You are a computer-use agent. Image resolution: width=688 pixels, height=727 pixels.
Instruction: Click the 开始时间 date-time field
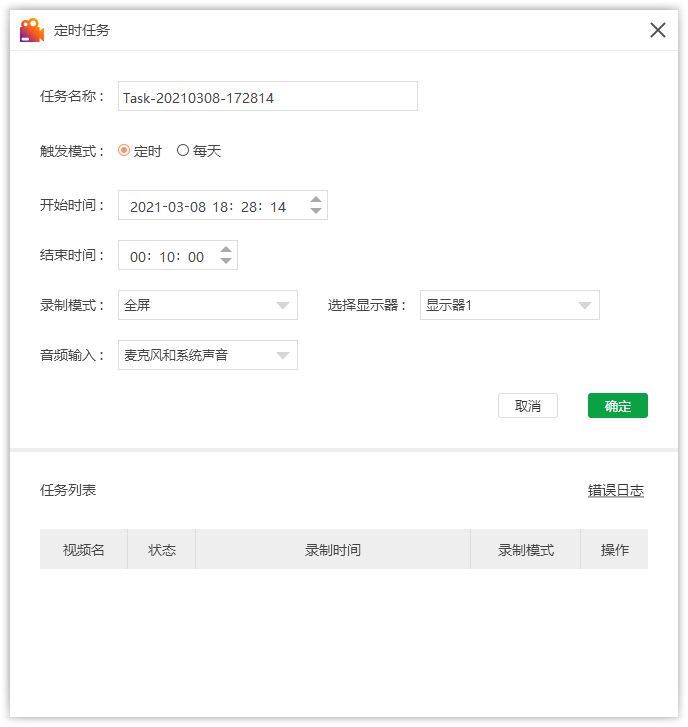coord(223,205)
